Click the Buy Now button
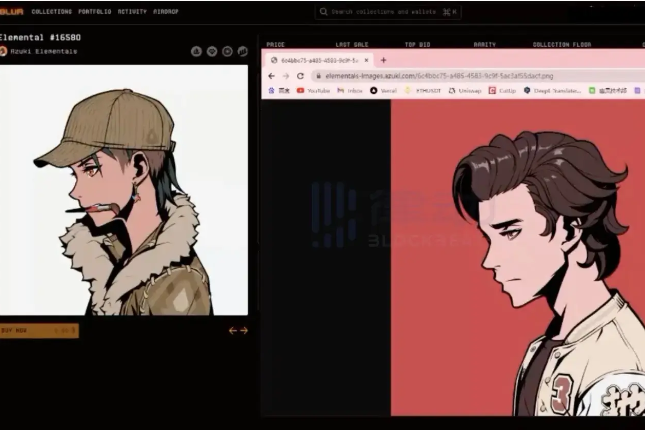Viewport: 645px width, 430px height. click(x=39, y=330)
